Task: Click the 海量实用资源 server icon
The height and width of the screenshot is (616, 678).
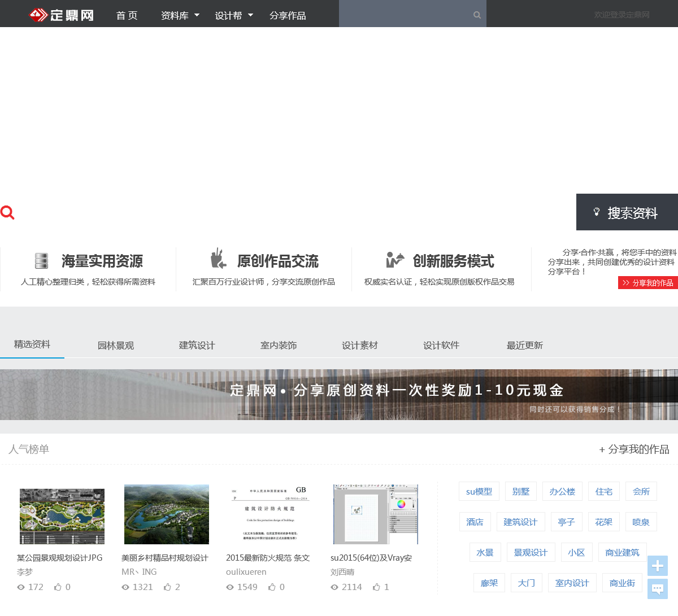Action: tap(42, 261)
